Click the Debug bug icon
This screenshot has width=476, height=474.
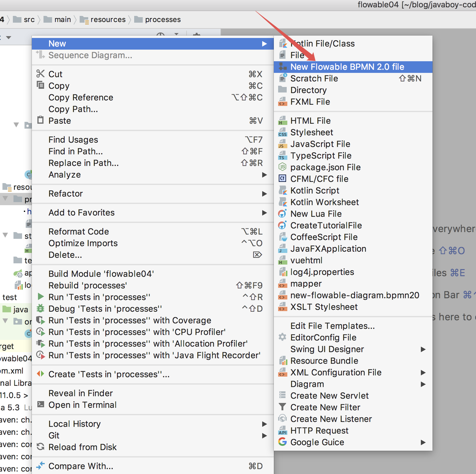(40, 308)
